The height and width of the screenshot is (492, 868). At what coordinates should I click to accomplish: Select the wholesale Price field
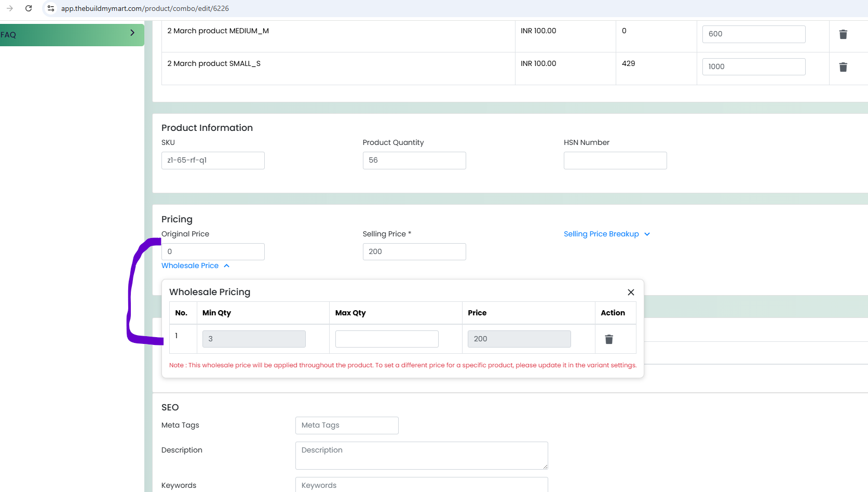tap(519, 339)
